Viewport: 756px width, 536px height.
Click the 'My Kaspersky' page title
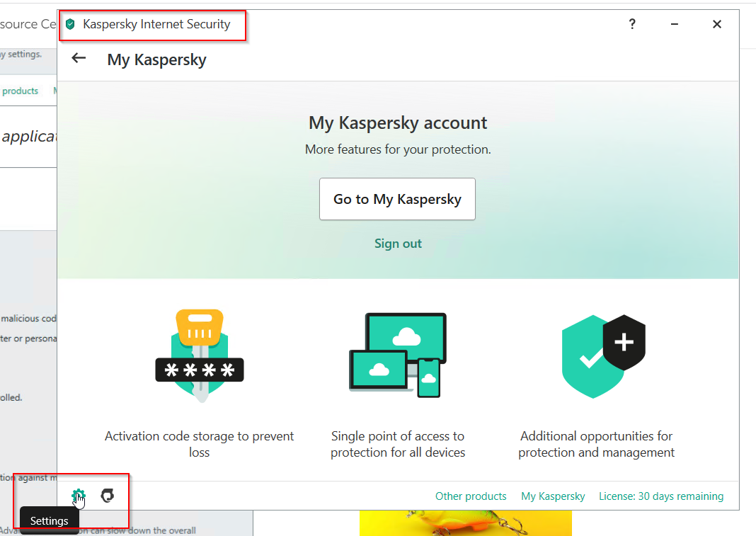156,59
